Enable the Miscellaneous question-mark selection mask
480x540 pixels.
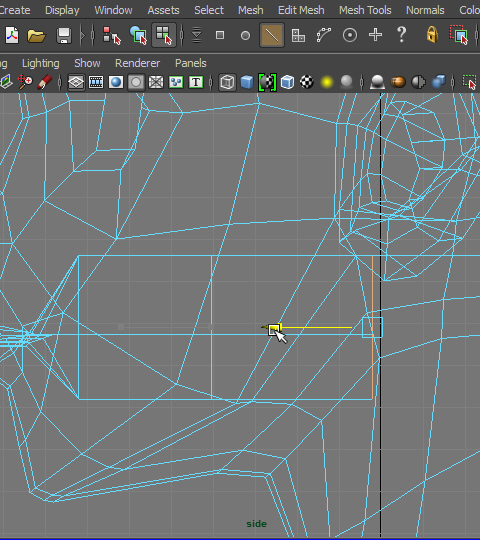pos(401,35)
